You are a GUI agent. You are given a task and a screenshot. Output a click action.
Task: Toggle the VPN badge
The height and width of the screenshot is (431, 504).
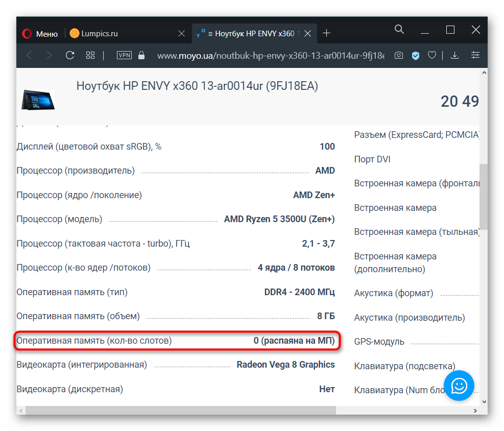[124, 55]
